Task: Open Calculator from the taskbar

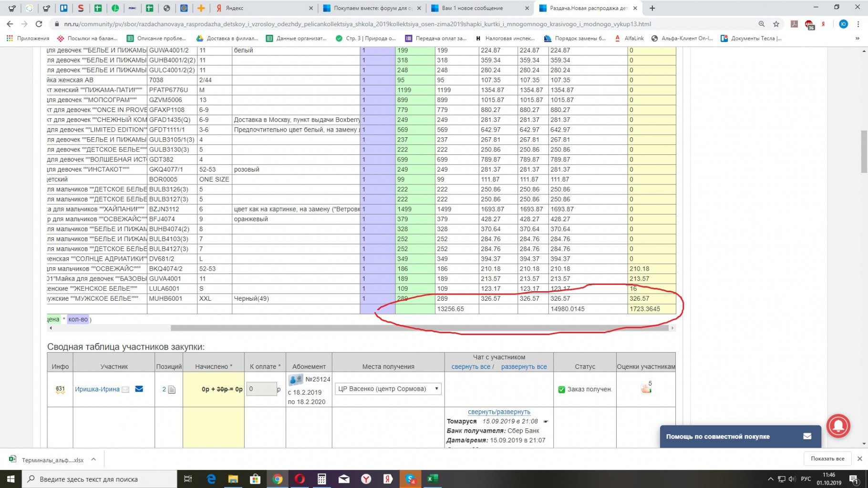Action: click(x=322, y=479)
